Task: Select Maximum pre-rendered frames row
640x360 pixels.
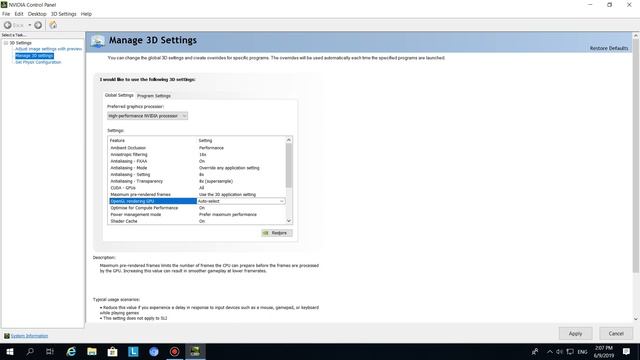Action: pos(197,194)
